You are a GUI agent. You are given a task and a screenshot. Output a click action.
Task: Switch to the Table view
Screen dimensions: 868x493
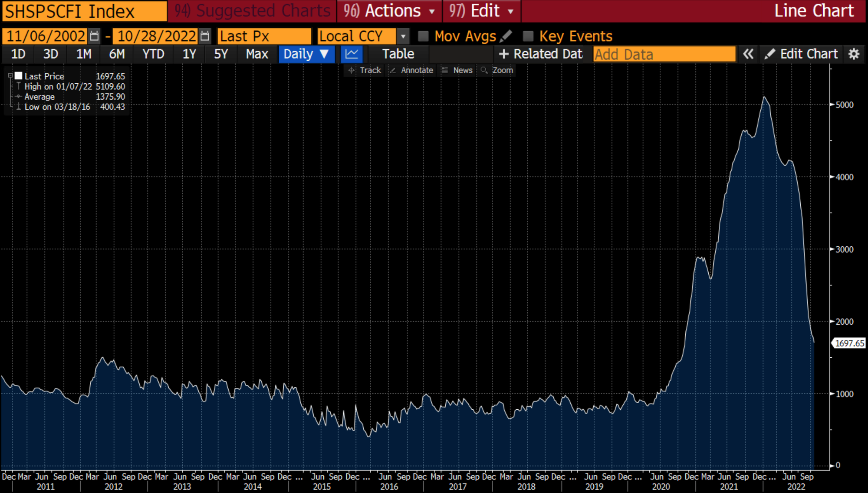click(x=398, y=54)
